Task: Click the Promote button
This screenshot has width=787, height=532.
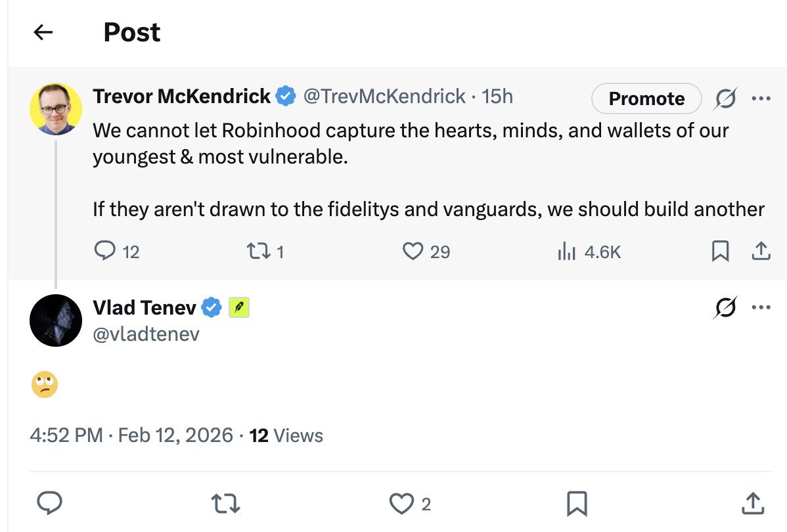Action: [x=646, y=99]
